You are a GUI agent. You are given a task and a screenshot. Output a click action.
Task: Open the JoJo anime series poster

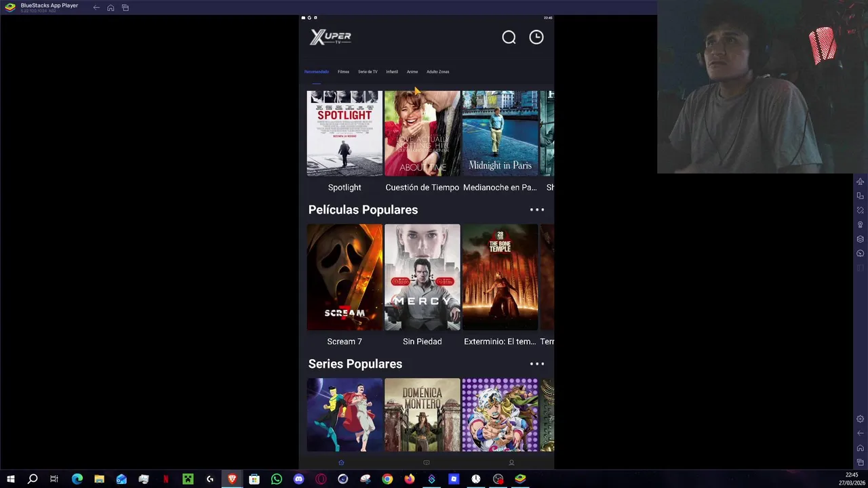coord(500,415)
